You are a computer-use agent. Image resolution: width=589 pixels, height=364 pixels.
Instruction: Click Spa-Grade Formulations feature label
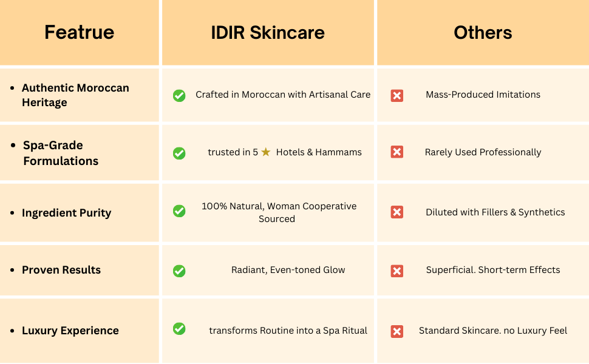(x=61, y=153)
